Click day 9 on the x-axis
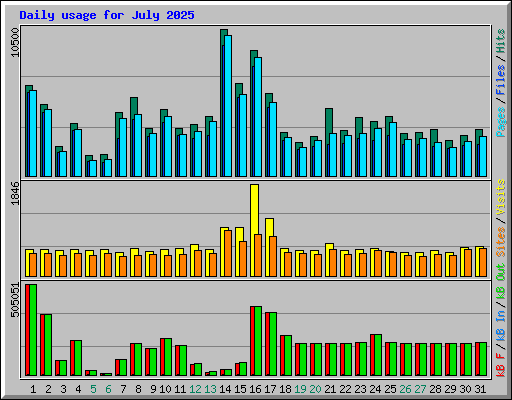Screen dimensions: 512x400 (153, 389)
